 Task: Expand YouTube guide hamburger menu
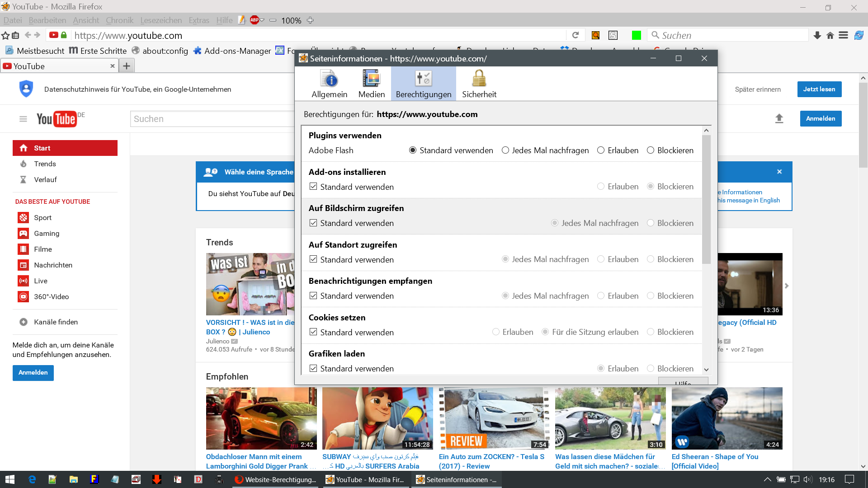pyautogui.click(x=23, y=119)
